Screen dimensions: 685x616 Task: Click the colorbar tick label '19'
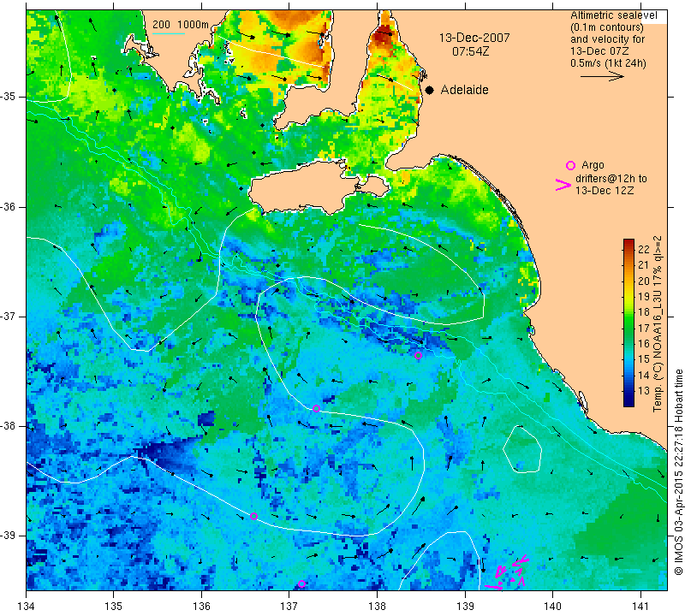pyautogui.click(x=644, y=296)
